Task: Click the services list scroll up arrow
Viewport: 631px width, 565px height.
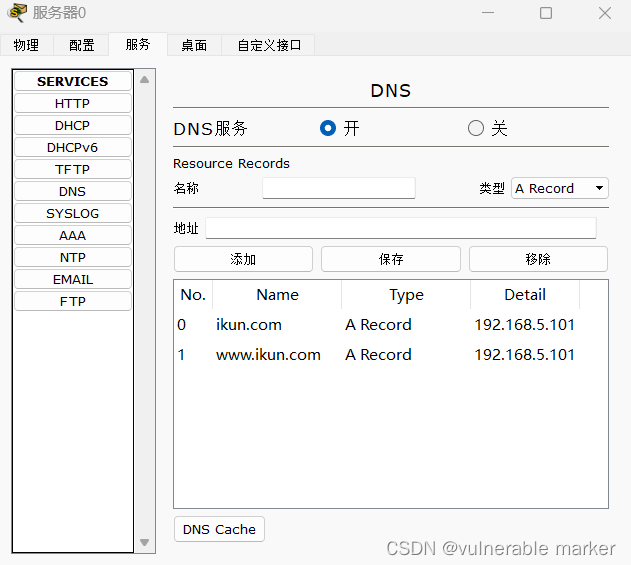Action: pos(144,80)
